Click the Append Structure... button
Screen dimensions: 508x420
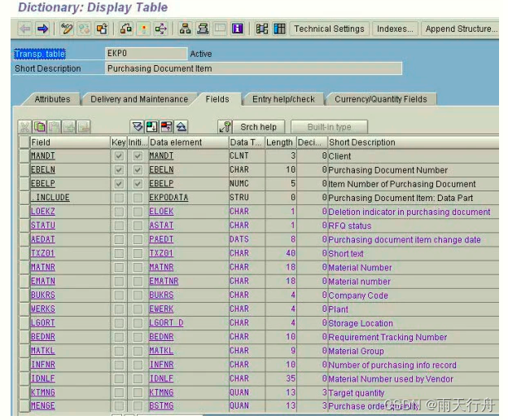click(x=461, y=28)
